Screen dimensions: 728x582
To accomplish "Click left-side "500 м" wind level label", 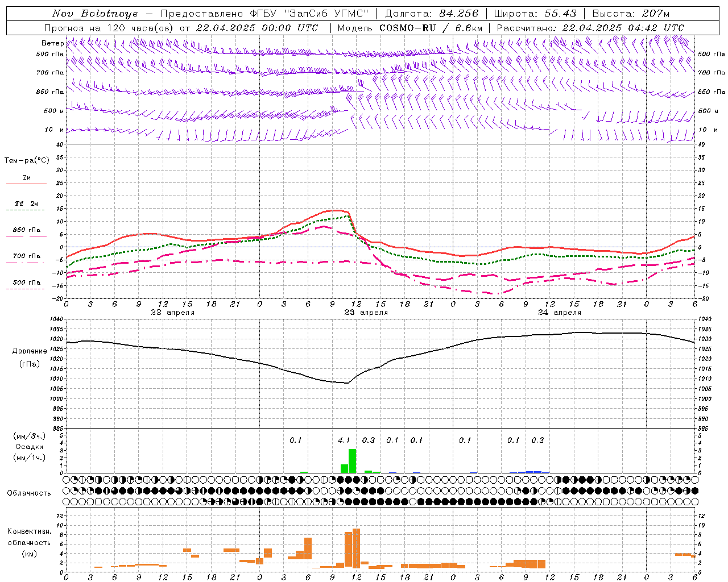I will (x=53, y=111).
